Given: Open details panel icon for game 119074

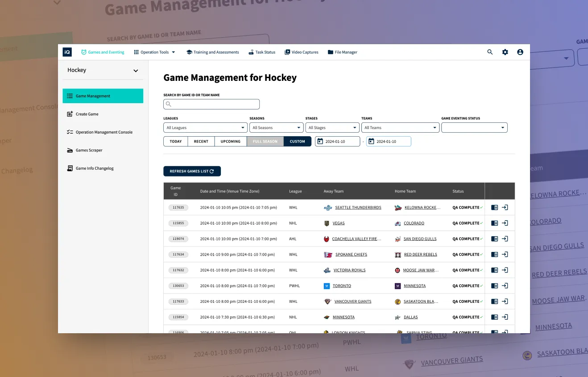Looking at the screenshot, I should point(494,239).
